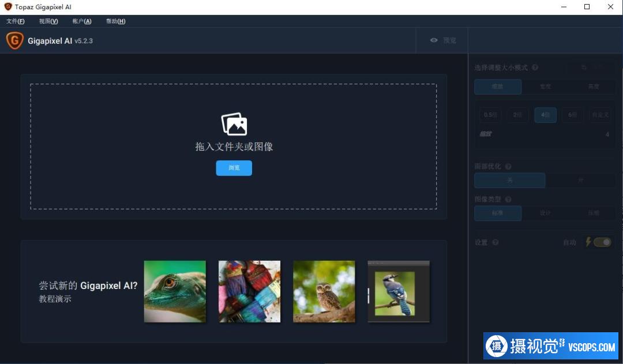Open the colorful paintbrushes tutorial thumbnail

click(250, 291)
